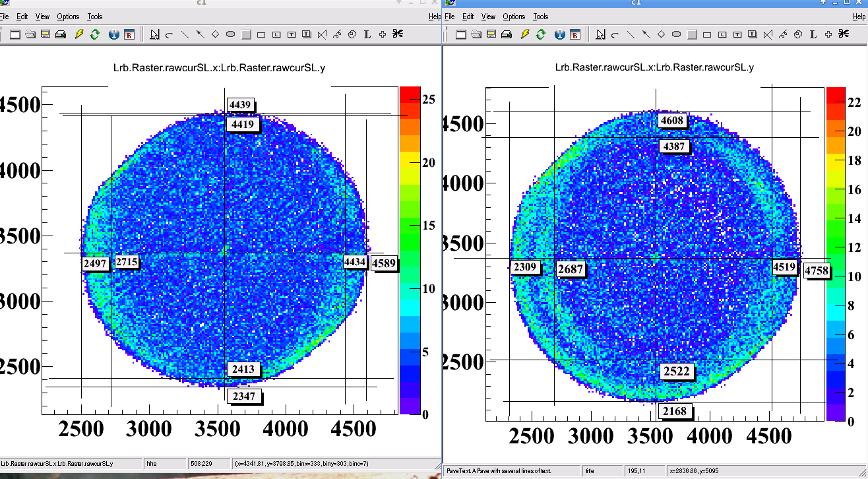Open the File menu in right window
Viewport: 868px width, 479px height.
(x=449, y=16)
